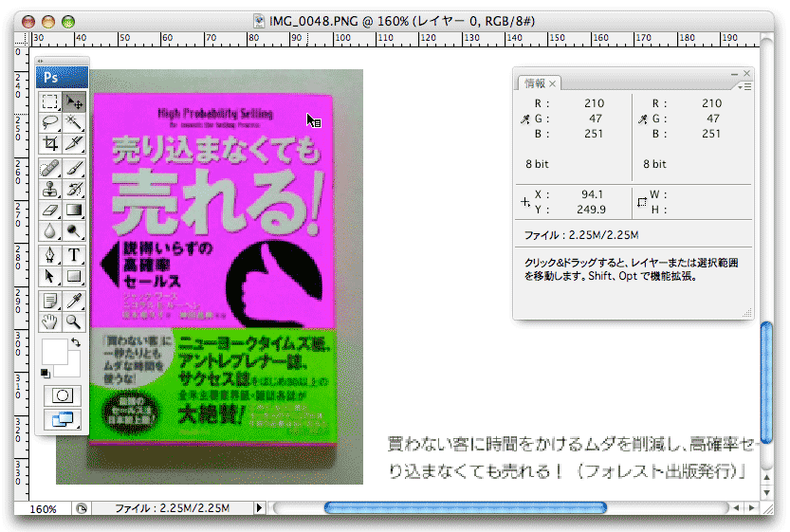790x532 pixels.
Task: Click the horizontal scroll right arrow
Action: coord(751,508)
